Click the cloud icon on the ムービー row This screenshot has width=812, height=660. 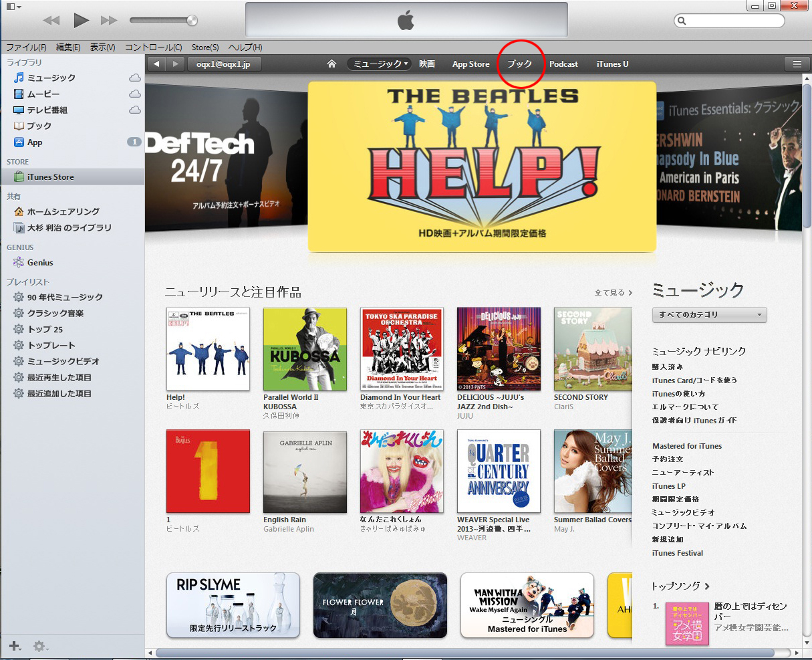134,94
